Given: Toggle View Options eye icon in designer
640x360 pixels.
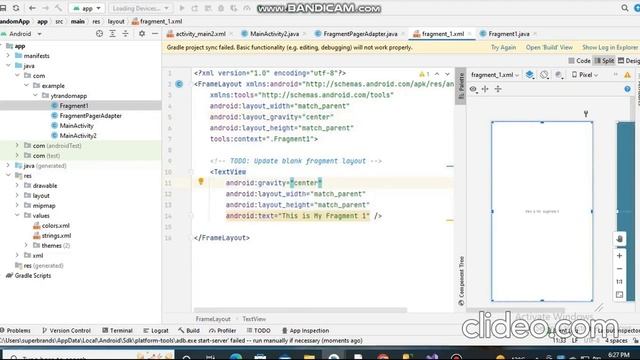Looking at the screenshot, I should (x=473, y=89).
